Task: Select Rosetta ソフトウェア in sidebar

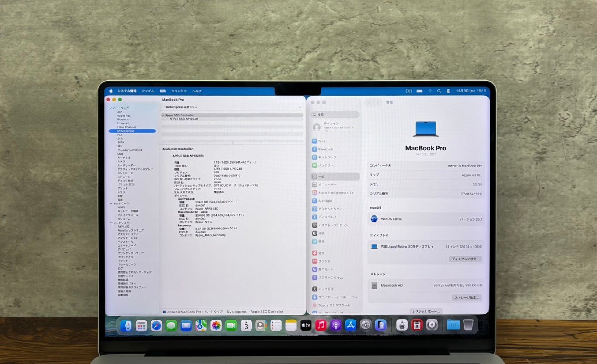Action: coord(131,230)
